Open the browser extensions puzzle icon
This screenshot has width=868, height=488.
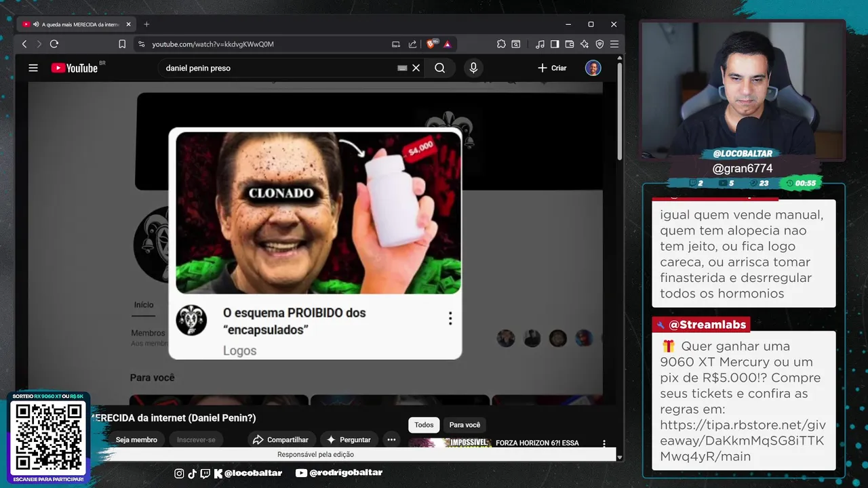point(501,44)
